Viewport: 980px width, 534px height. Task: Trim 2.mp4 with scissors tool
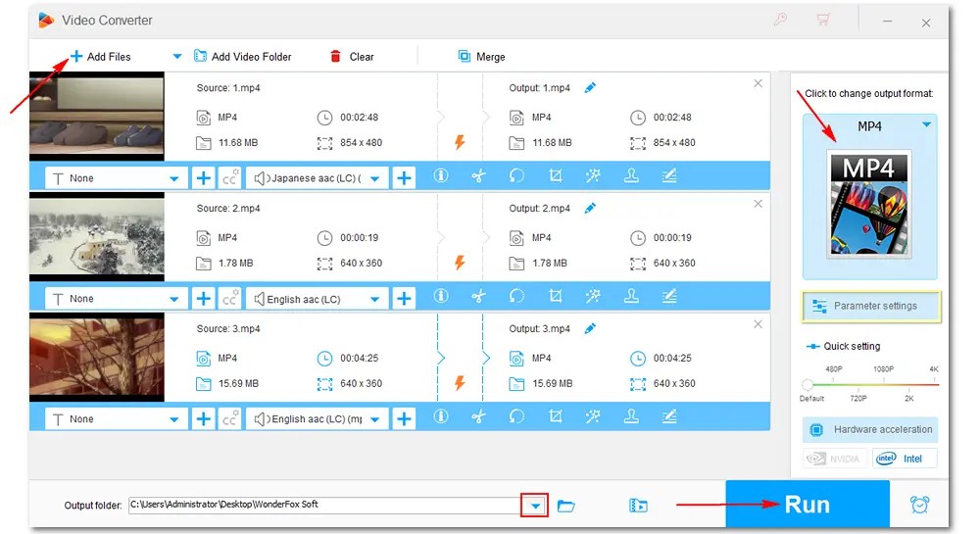click(x=479, y=296)
